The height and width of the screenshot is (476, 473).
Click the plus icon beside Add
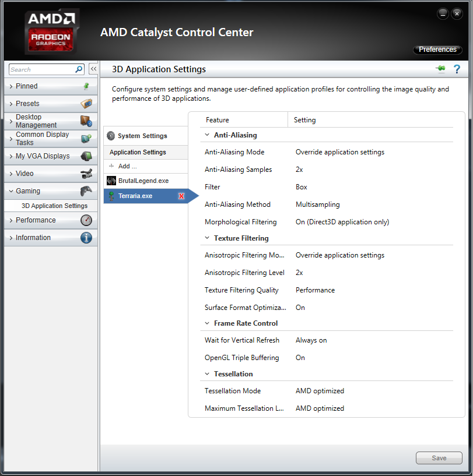click(111, 166)
